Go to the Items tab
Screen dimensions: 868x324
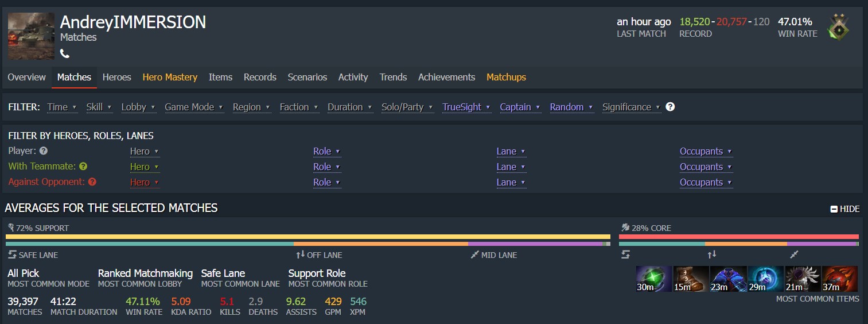[x=220, y=77]
